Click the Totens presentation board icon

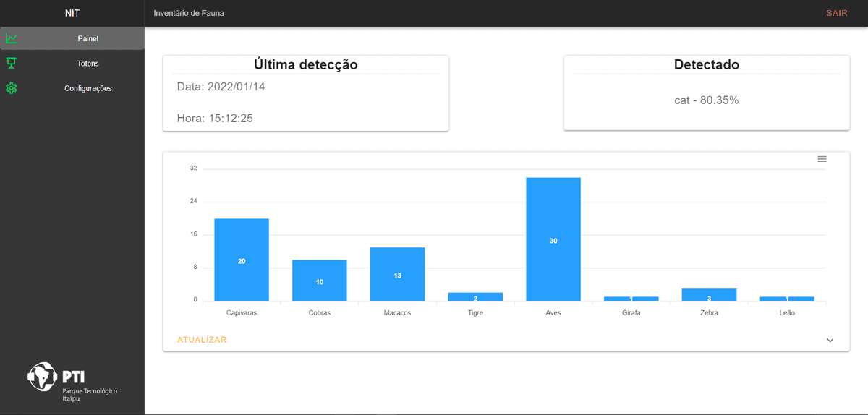coord(12,64)
